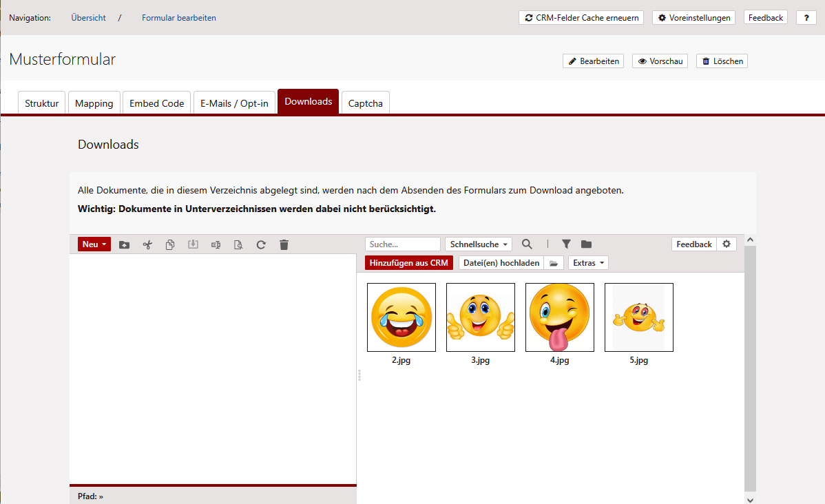The image size is (825, 504).
Task: Click into the Suche search field
Action: tap(403, 244)
